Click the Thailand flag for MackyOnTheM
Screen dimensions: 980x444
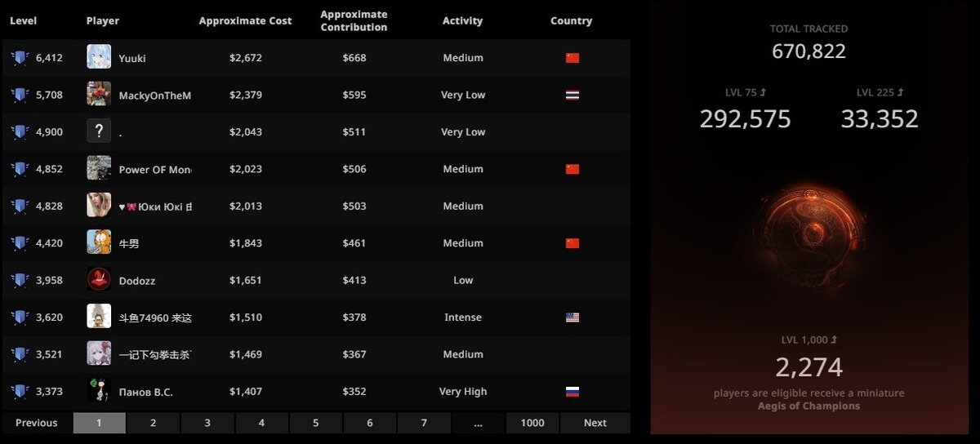tap(572, 95)
